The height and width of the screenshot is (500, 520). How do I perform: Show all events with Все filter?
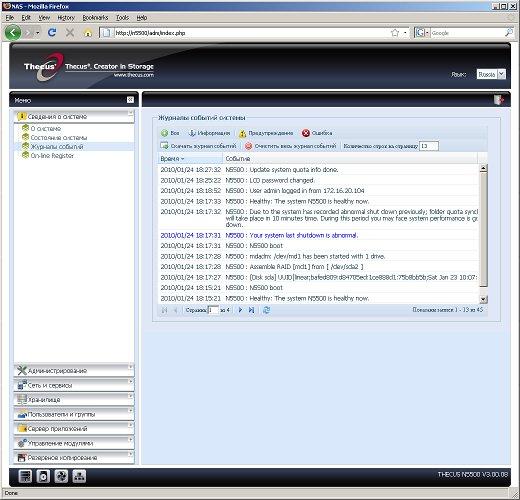pos(170,133)
